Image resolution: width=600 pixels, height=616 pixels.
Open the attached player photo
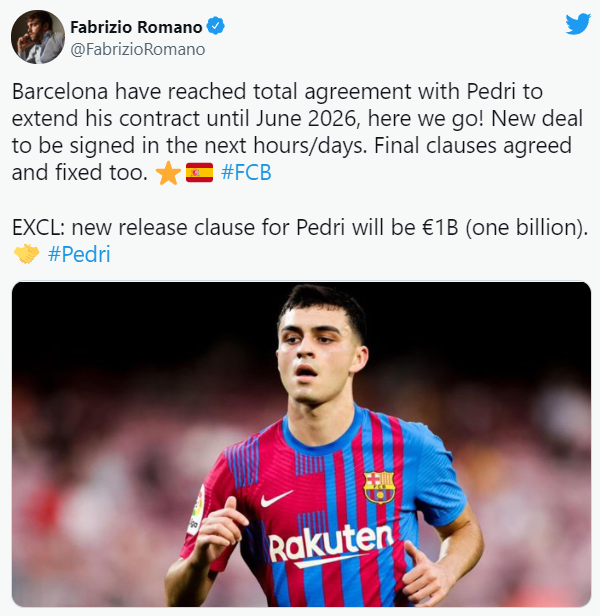click(x=301, y=444)
